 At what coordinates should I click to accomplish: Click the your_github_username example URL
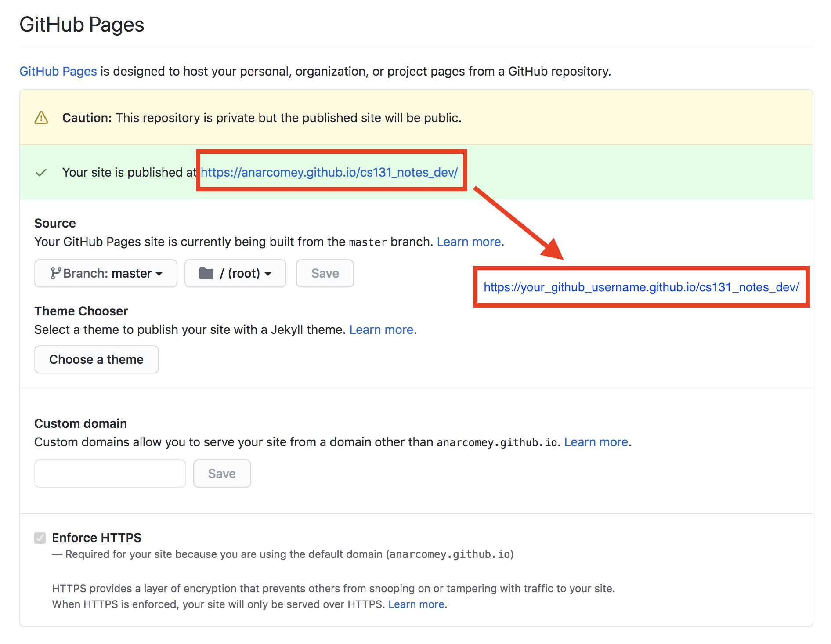tap(641, 287)
